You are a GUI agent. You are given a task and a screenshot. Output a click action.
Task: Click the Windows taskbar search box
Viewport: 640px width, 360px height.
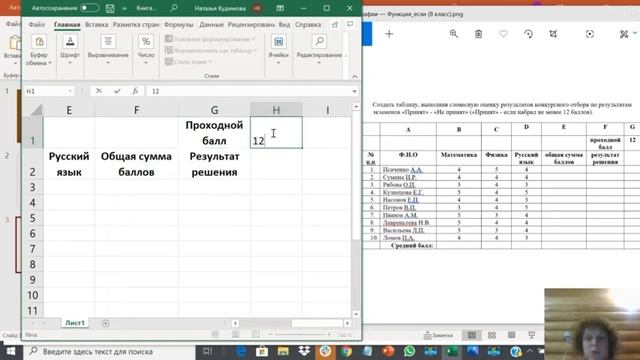click(x=109, y=351)
